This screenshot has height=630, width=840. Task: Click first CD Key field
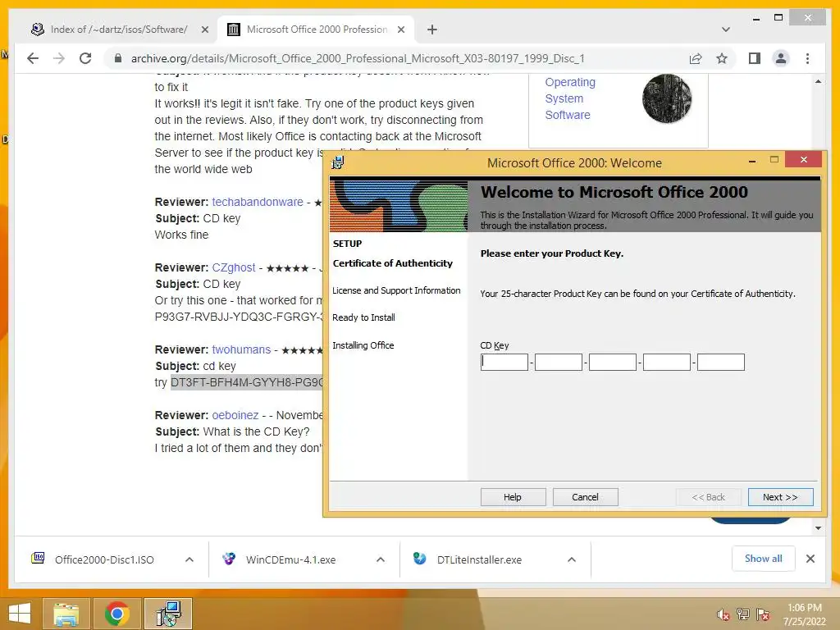point(504,362)
